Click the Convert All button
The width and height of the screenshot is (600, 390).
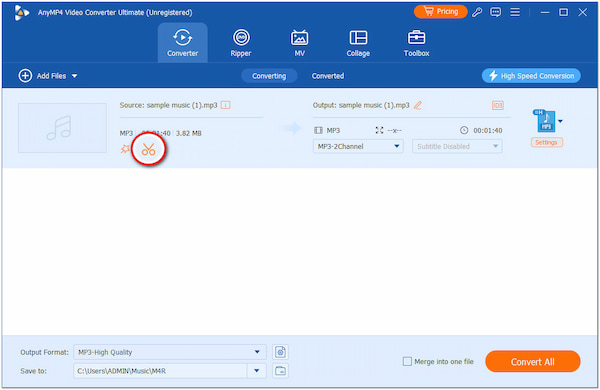coord(533,361)
